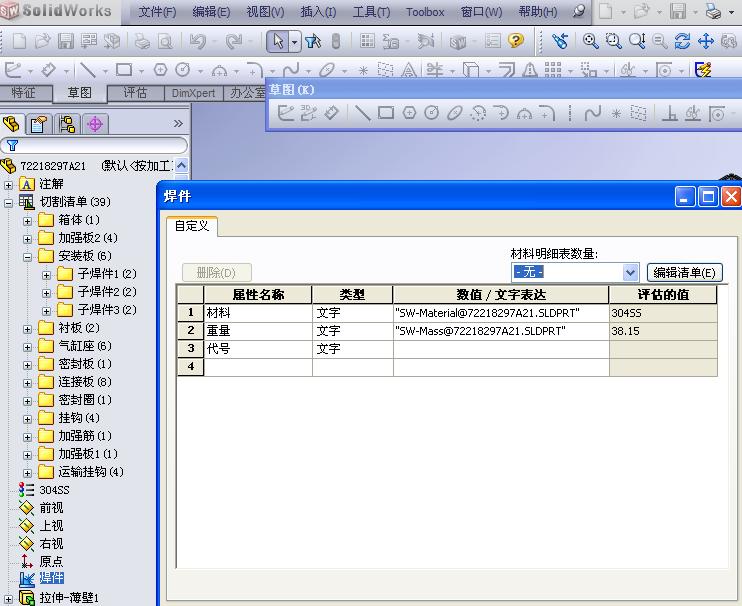This screenshot has width=742, height=606.
Task: Open the 工具(T) menu
Action: (371, 12)
